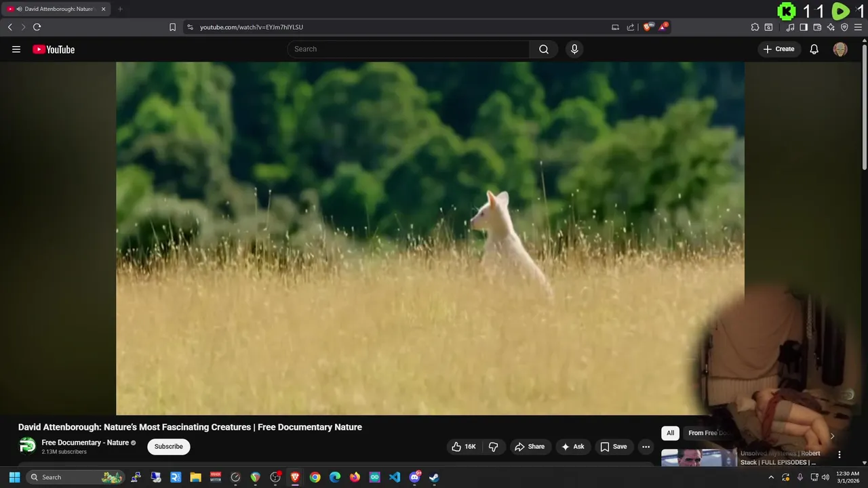Open Steam from the taskbar
868x488 pixels.
pyautogui.click(x=434, y=477)
